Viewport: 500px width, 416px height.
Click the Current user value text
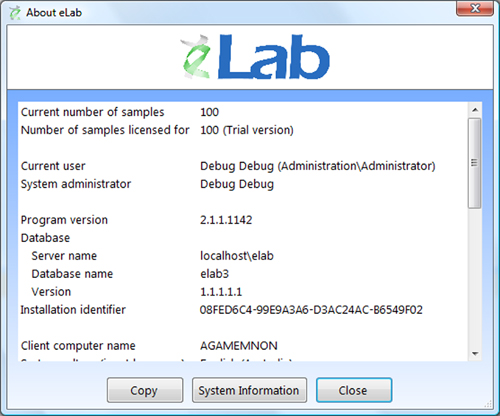pyautogui.click(x=318, y=166)
